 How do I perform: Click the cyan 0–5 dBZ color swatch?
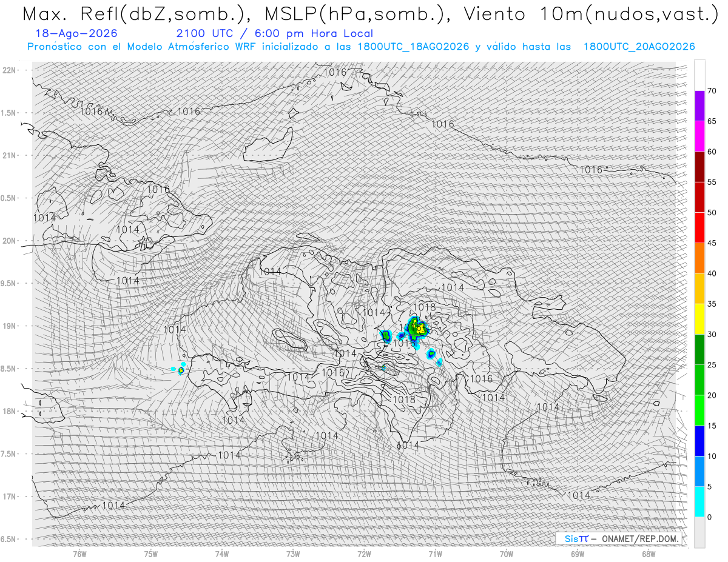(699, 502)
